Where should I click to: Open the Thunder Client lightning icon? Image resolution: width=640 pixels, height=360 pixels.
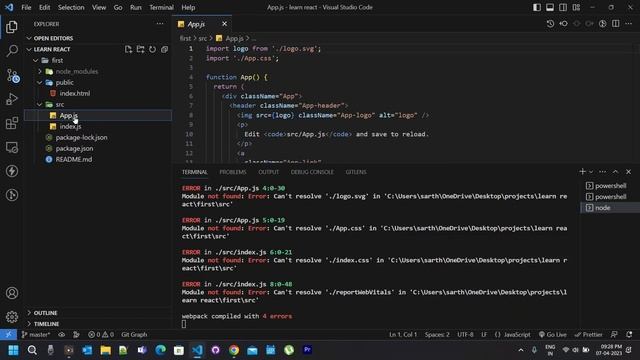click(x=12, y=171)
